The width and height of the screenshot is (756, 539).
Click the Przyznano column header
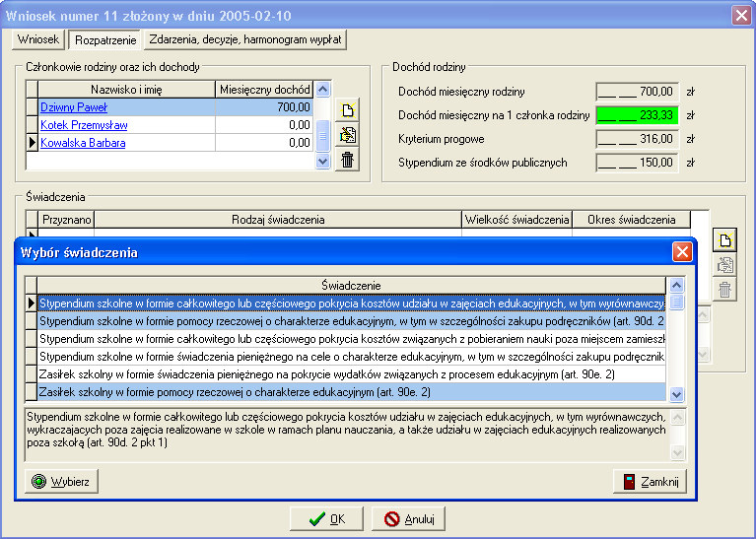66,220
